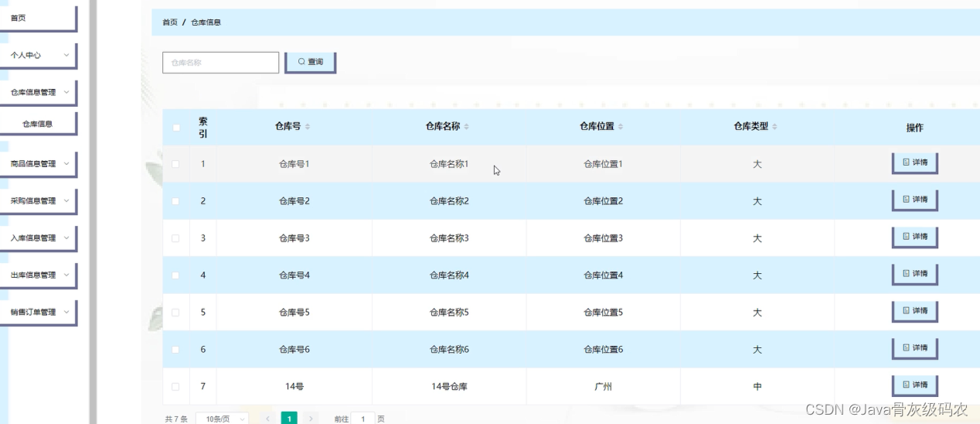Focus the 前往 page number input
980x424 pixels.
pyautogui.click(x=363, y=419)
